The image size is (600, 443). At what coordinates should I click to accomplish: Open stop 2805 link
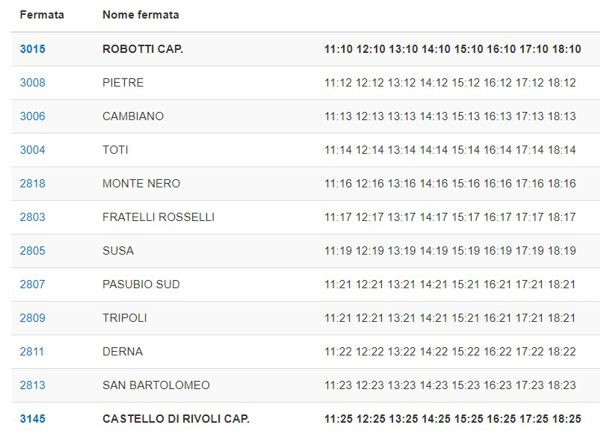[x=32, y=251]
